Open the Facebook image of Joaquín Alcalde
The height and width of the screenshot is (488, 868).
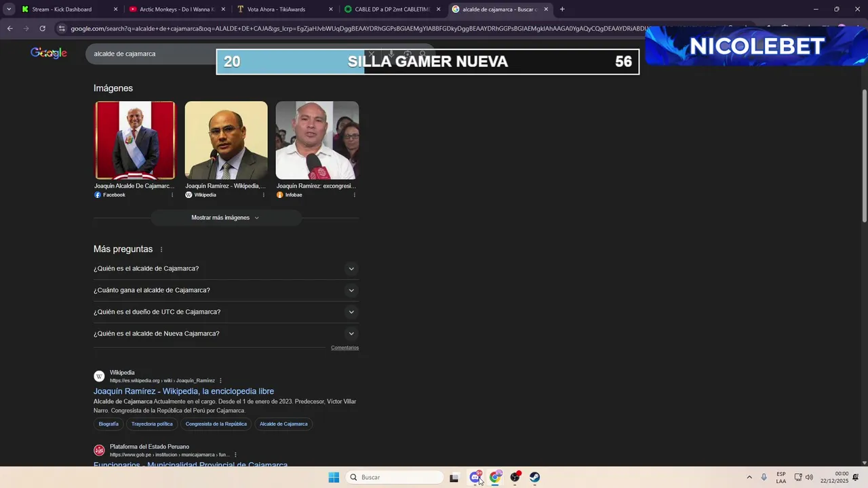click(135, 140)
